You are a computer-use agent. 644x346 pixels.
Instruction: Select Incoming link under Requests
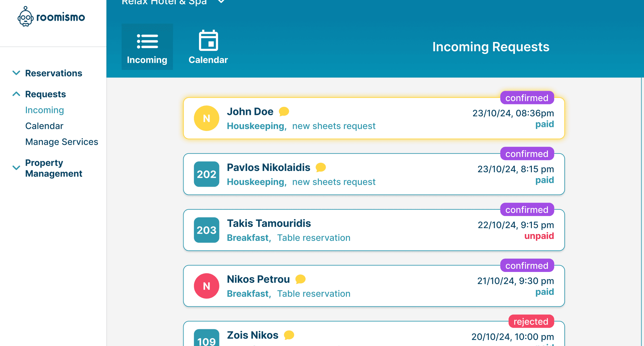pos(45,110)
